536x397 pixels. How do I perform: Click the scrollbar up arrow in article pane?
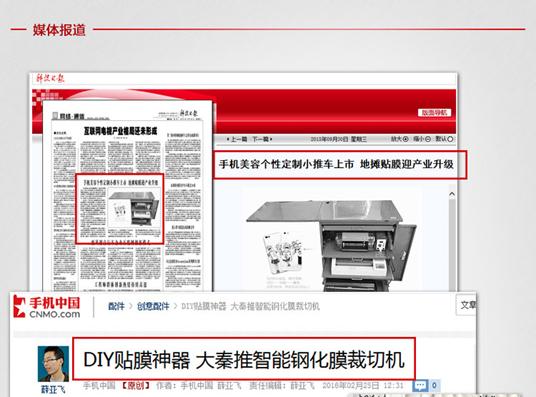click(x=452, y=194)
